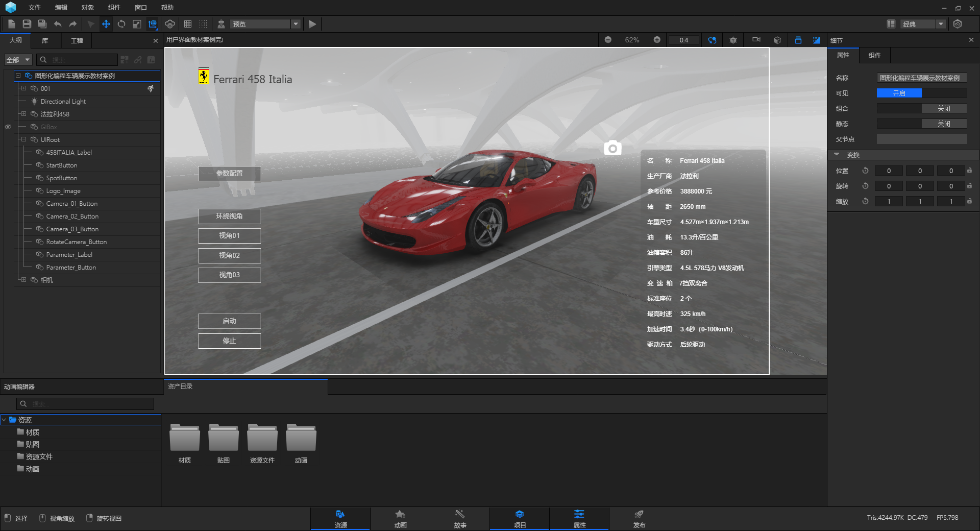Click the 名称 input field
Screen dimensions: 980x531
click(921, 78)
